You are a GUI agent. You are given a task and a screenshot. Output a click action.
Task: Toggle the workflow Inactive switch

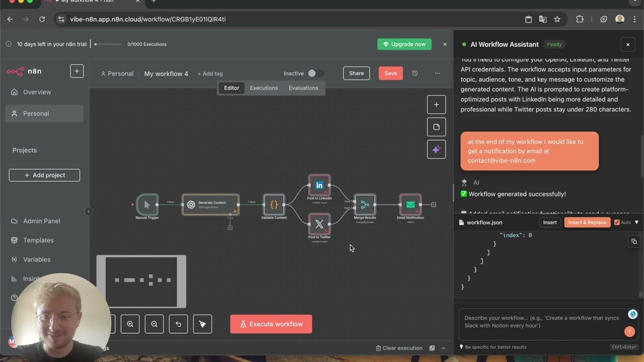317,73
